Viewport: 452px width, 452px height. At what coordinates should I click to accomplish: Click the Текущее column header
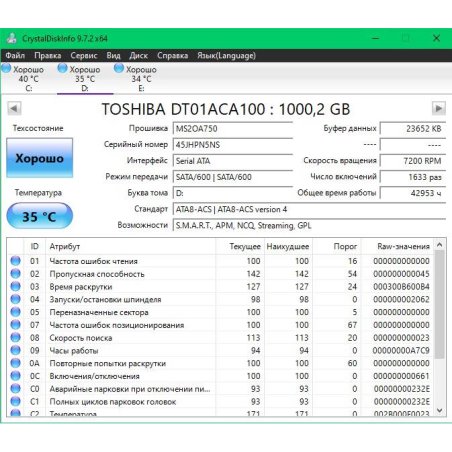click(x=240, y=246)
